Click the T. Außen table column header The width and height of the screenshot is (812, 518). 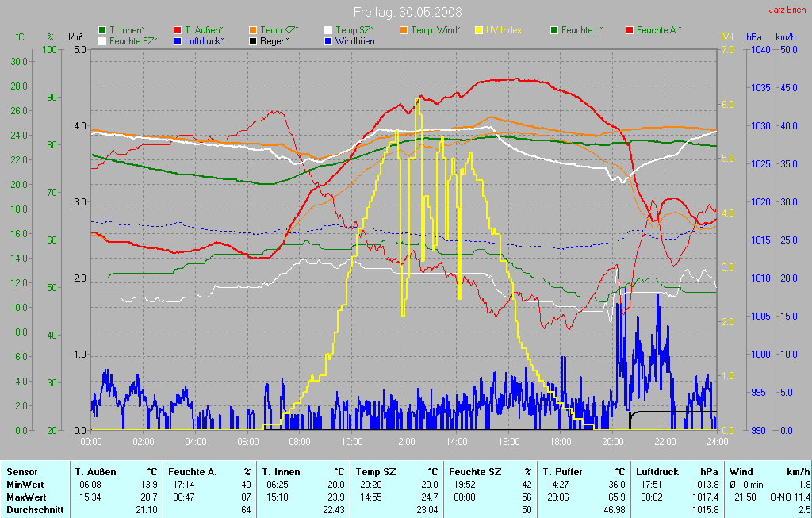95,472
